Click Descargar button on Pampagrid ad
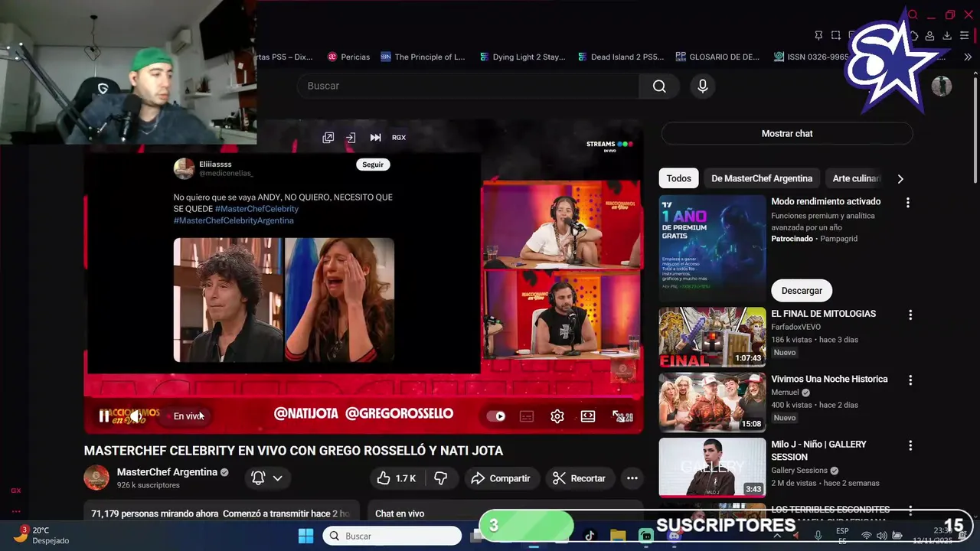The image size is (980, 551). point(802,291)
